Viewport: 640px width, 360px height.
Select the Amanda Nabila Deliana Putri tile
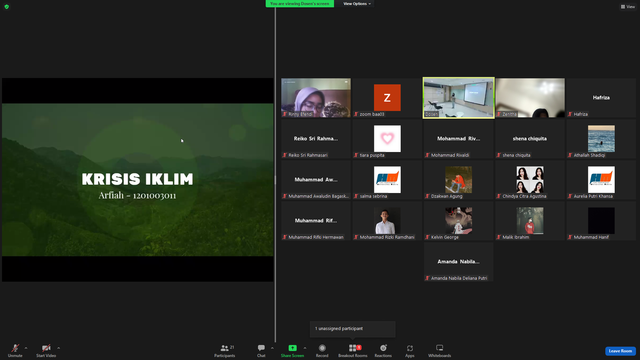[458, 262]
